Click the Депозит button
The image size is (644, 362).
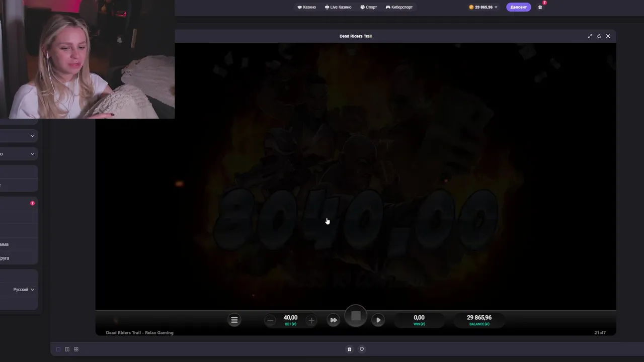(x=518, y=7)
